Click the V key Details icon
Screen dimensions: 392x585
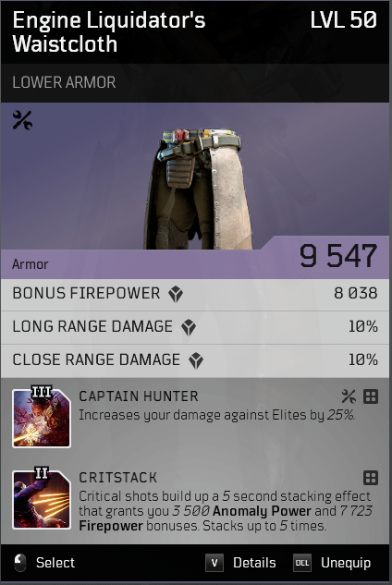click(214, 563)
